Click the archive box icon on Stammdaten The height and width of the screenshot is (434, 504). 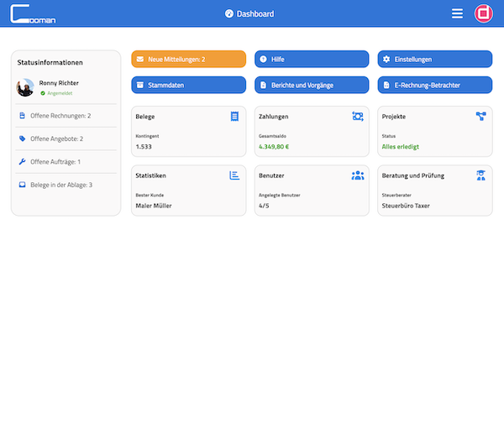pos(140,85)
